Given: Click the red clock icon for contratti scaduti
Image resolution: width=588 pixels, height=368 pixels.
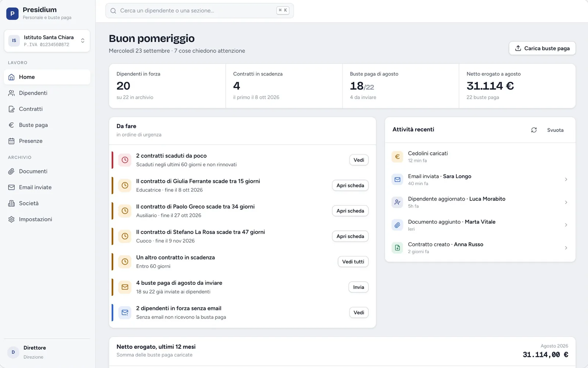Looking at the screenshot, I should click(x=125, y=160).
